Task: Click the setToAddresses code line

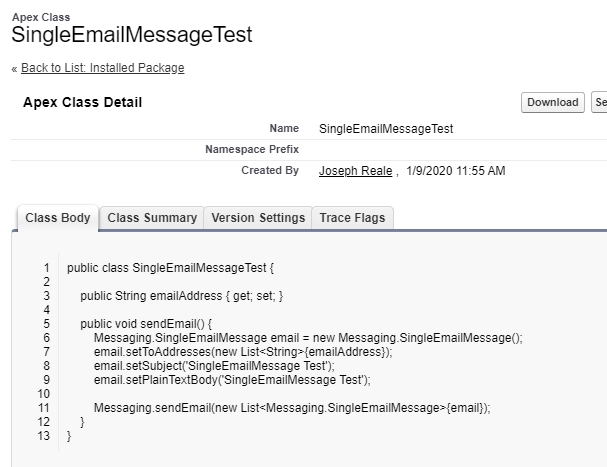Action: click(x=243, y=352)
